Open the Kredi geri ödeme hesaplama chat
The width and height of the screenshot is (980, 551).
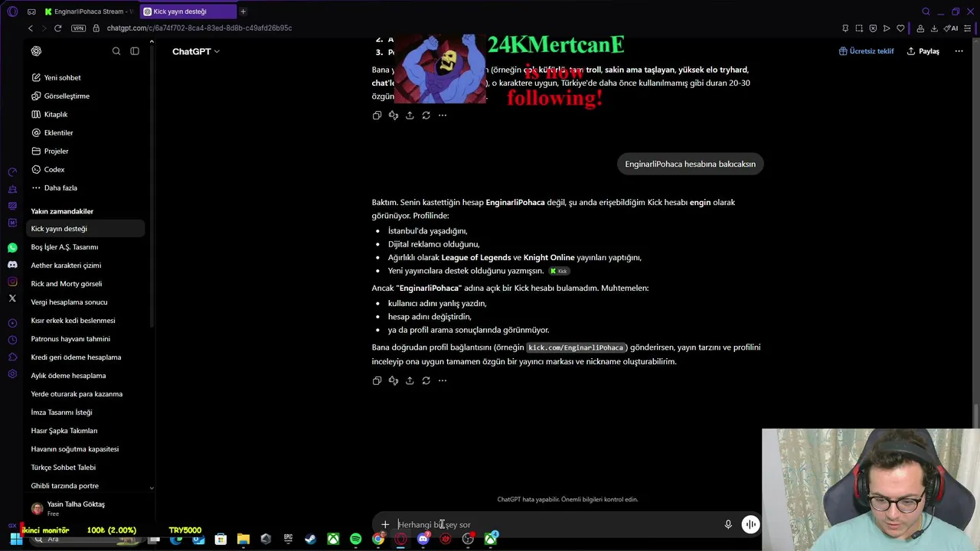pyautogui.click(x=86, y=357)
